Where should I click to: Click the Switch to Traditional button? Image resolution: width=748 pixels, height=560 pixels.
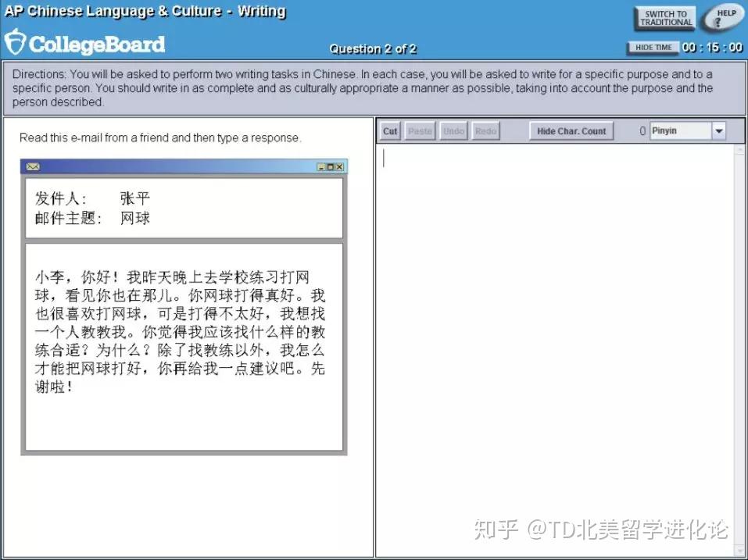click(665, 19)
